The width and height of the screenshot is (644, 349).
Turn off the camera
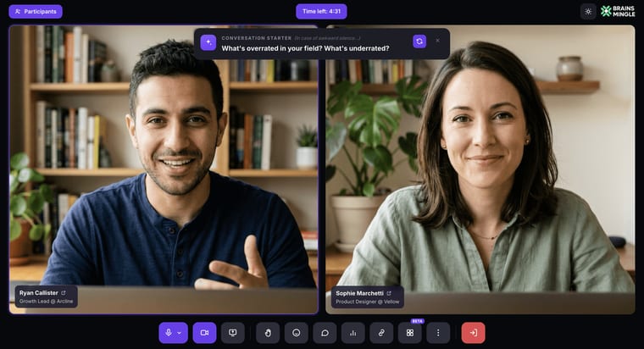pos(204,333)
